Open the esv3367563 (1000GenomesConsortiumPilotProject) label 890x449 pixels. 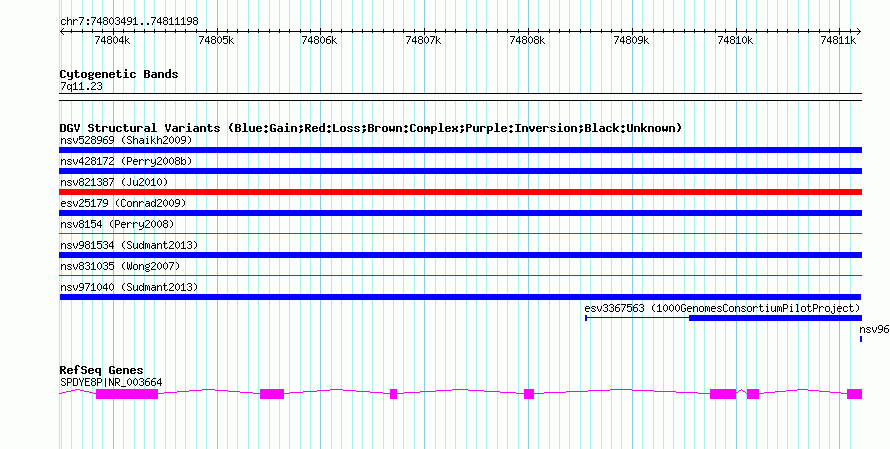723,308
